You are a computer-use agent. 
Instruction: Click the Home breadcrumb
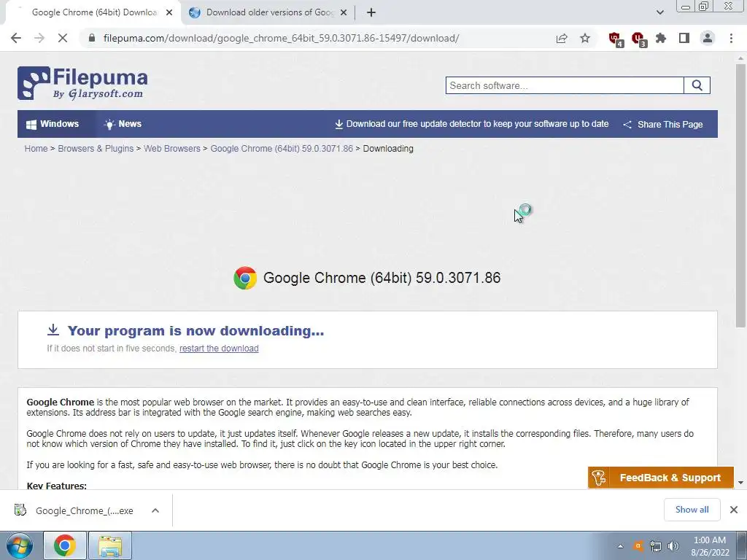pos(36,149)
